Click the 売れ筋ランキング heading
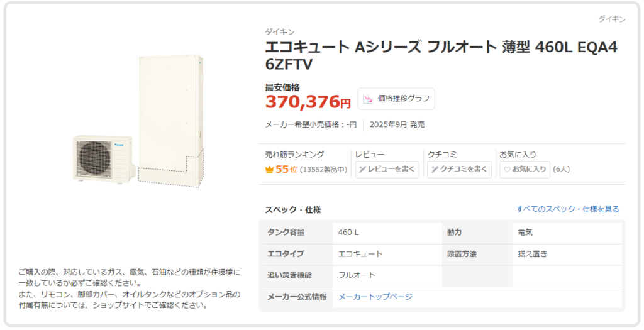The height and width of the screenshot is (330, 644). coord(294,154)
